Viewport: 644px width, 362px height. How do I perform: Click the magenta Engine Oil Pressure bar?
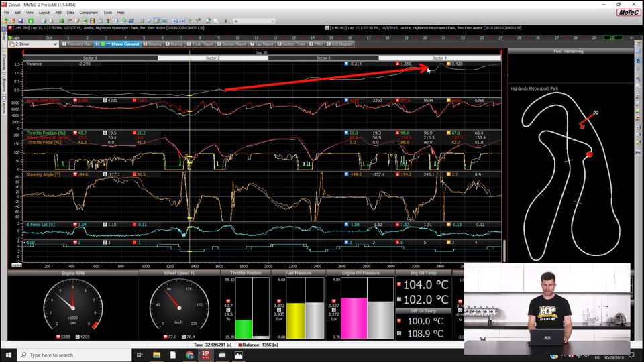(354, 318)
